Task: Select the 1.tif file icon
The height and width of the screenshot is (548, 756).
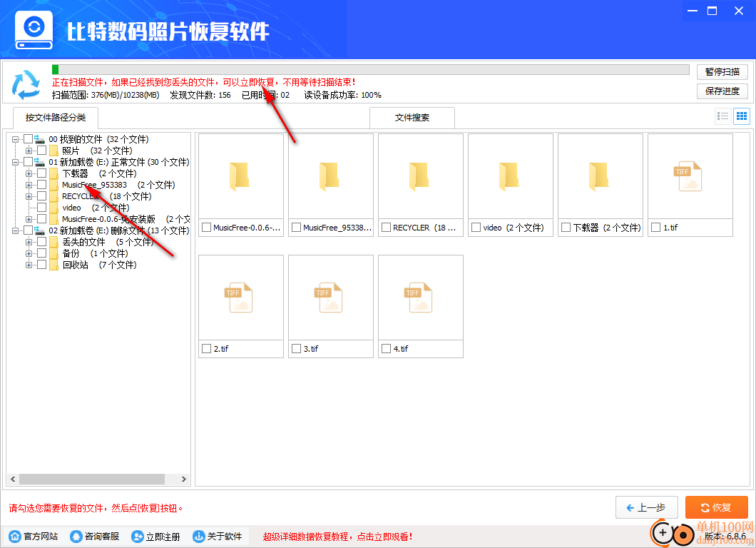Action: (x=690, y=176)
